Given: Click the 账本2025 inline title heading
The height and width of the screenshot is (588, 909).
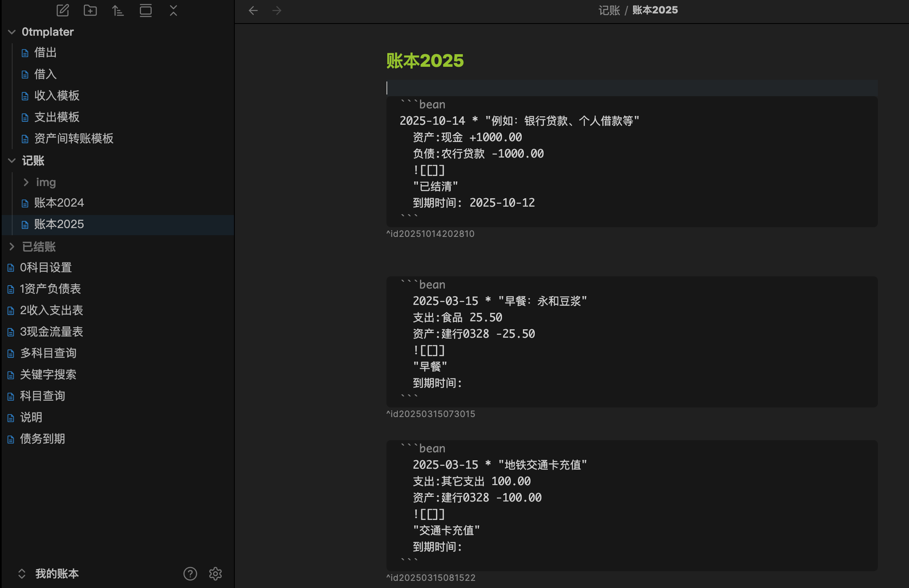Looking at the screenshot, I should pyautogui.click(x=425, y=61).
